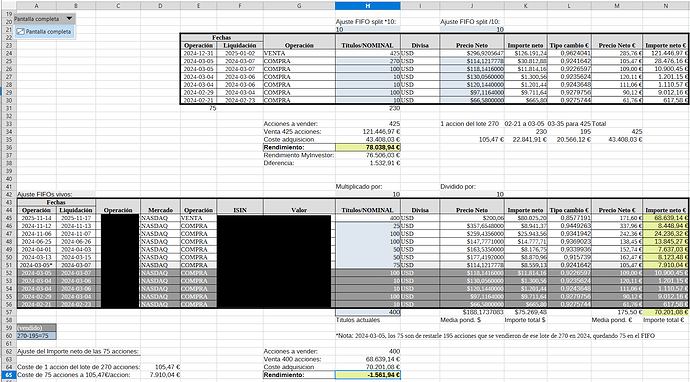The width and height of the screenshot is (690, 382).
Task: Open the Pantalla completa toolbar dropdown arrow
Action: [x=69, y=19]
